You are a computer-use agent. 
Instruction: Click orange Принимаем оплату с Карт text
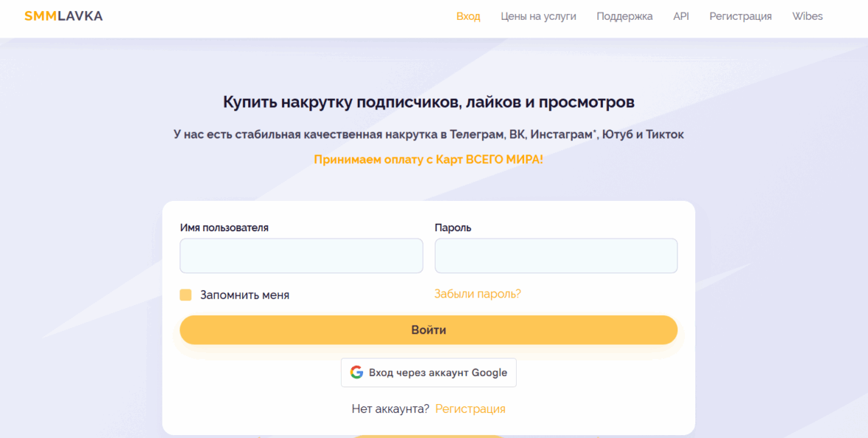[429, 159]
